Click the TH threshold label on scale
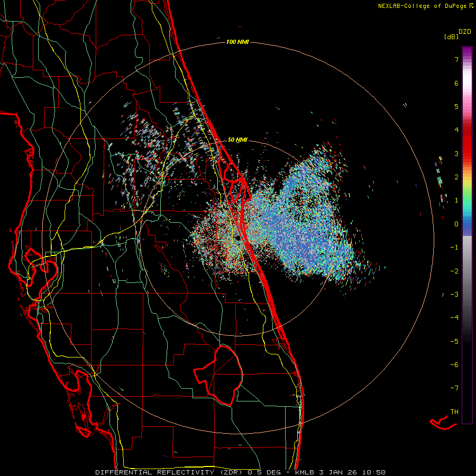The height and width of the screenshot is (476, 476). click(x=454, y=412)
